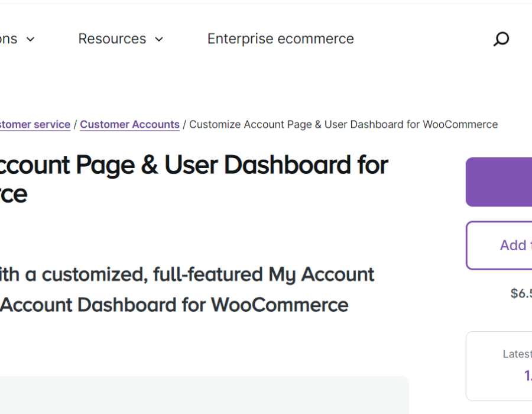Click the $6.5 price text
The width and height of the screenshot is (532, 414).
[x=521, y=293]
